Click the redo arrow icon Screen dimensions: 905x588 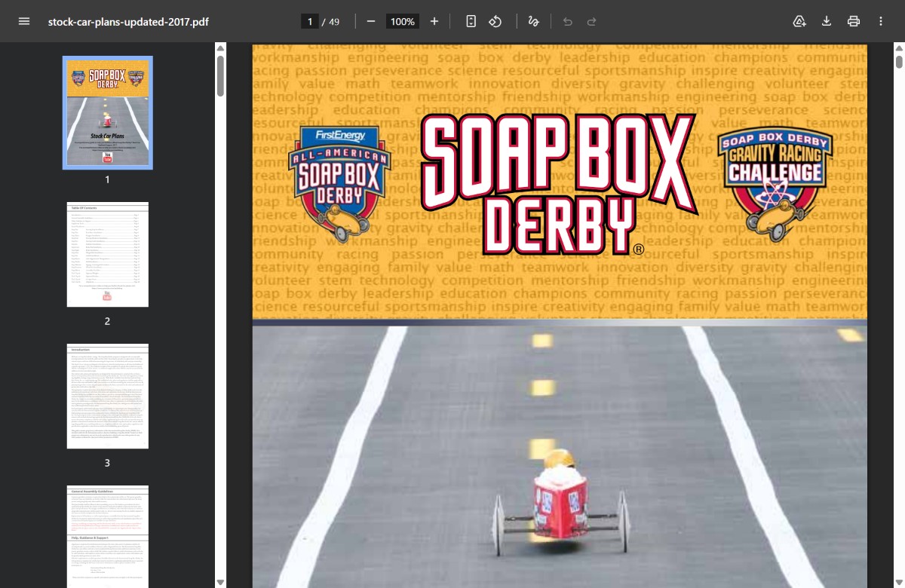(592, 21)
